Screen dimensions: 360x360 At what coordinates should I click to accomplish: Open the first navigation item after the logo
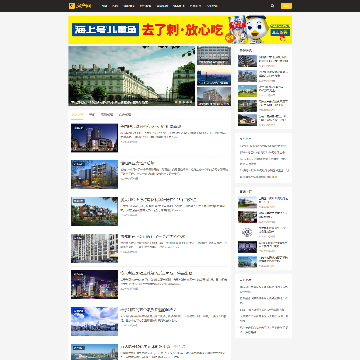coord(104,6)
